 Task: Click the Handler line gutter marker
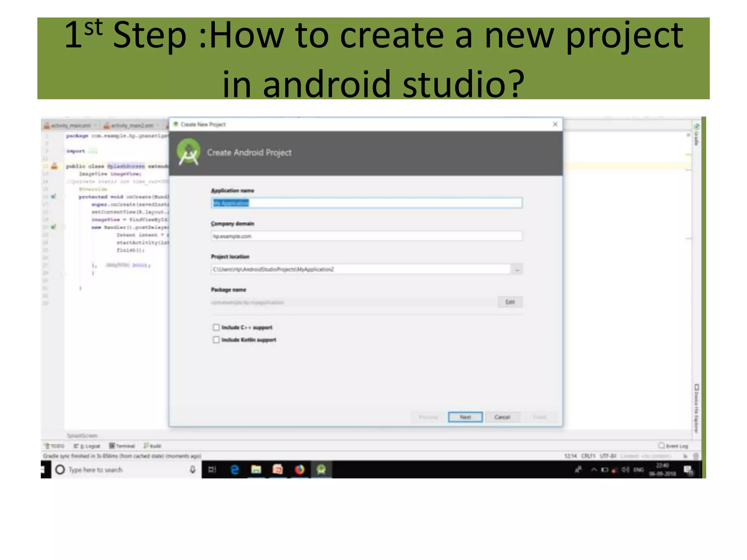click(x=53, y=227)
